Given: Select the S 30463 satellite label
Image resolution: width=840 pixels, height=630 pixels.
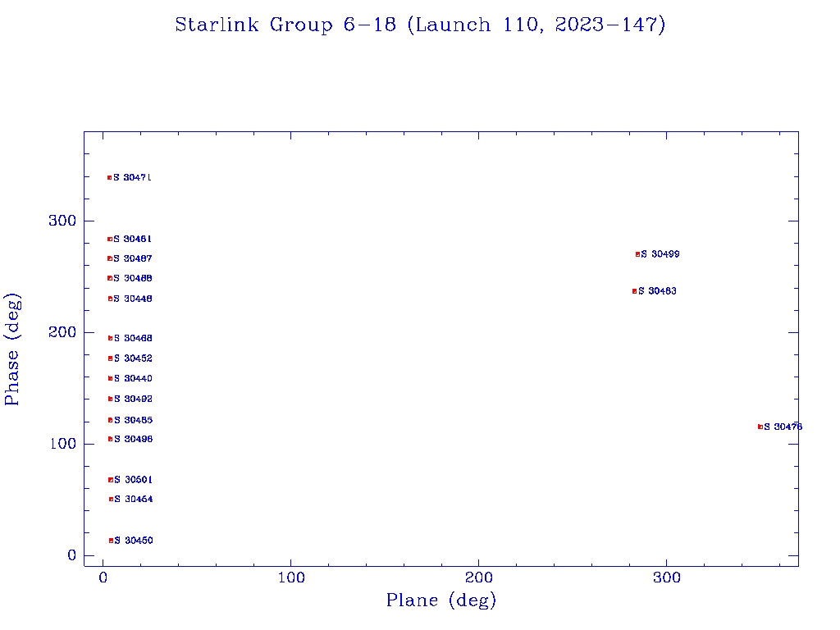Looking at the screenshot, I should pyautogui.click(x=657, y=291).
